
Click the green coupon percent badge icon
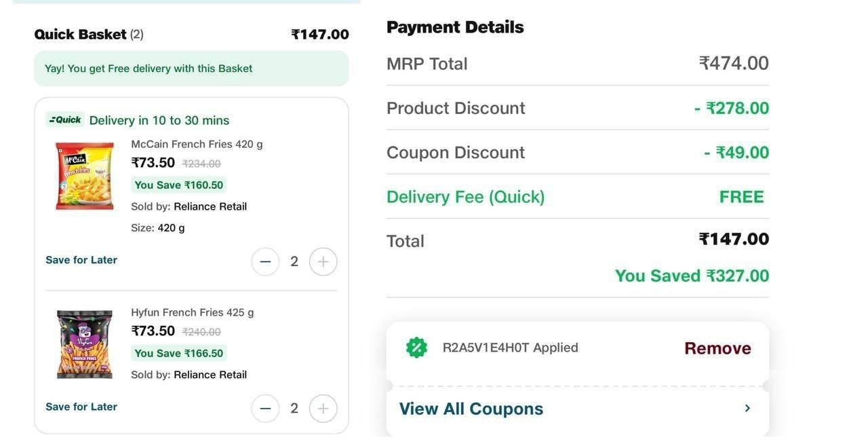click(416, 348)
